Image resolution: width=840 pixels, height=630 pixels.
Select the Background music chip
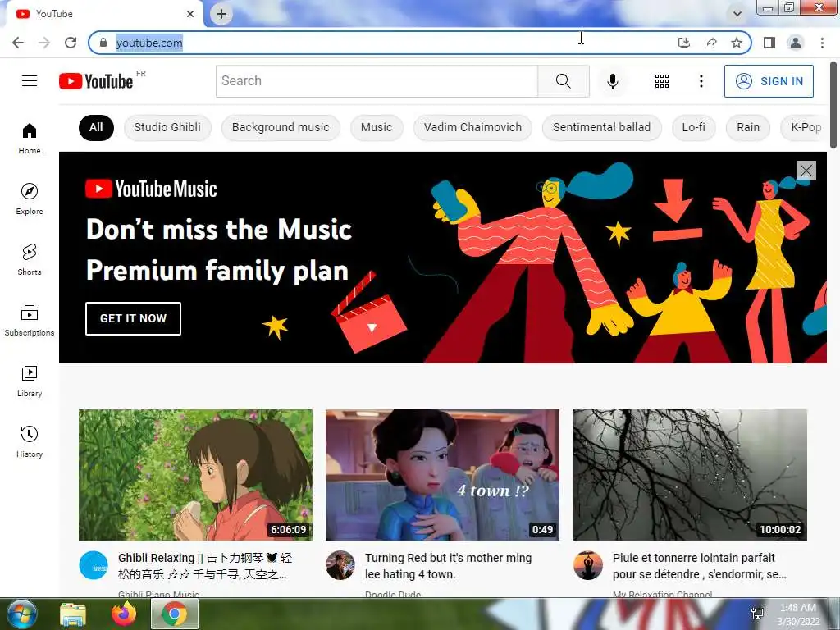tap(281, 127)
